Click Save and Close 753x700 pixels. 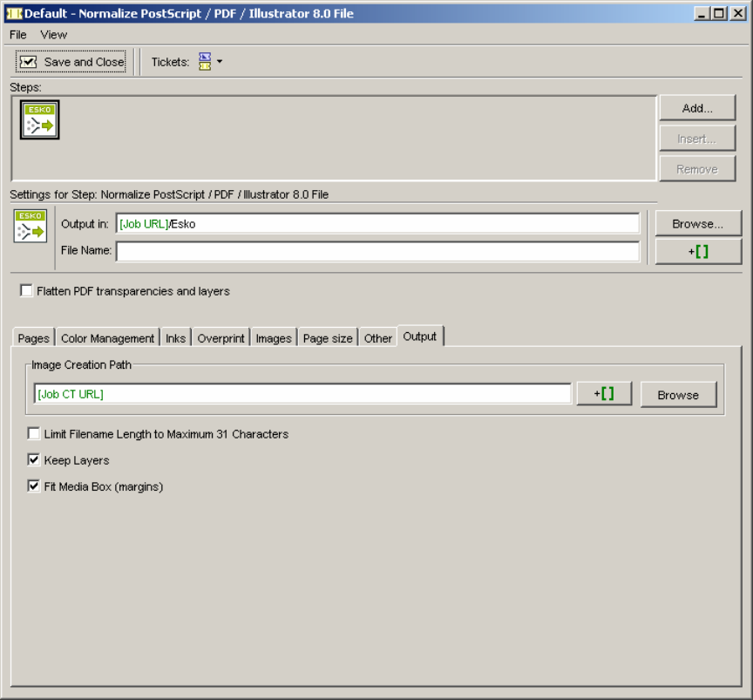(x=71, y=62)
